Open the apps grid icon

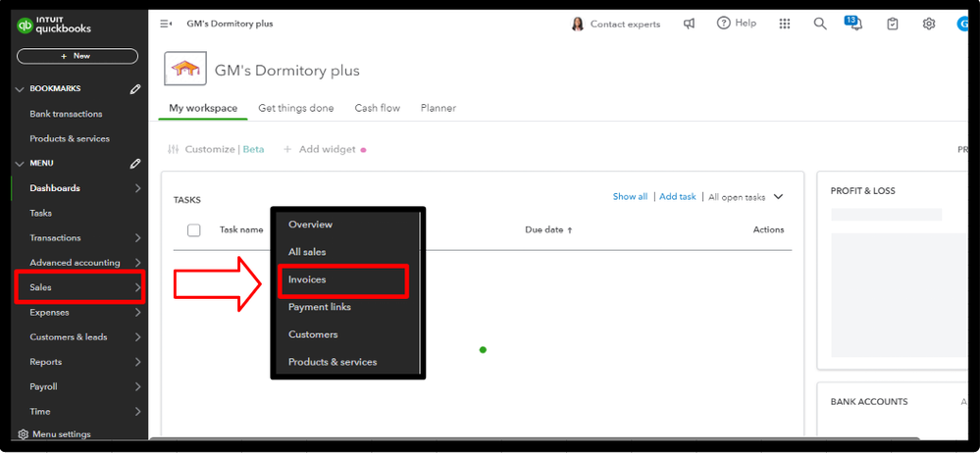click(x=785, y=24)
